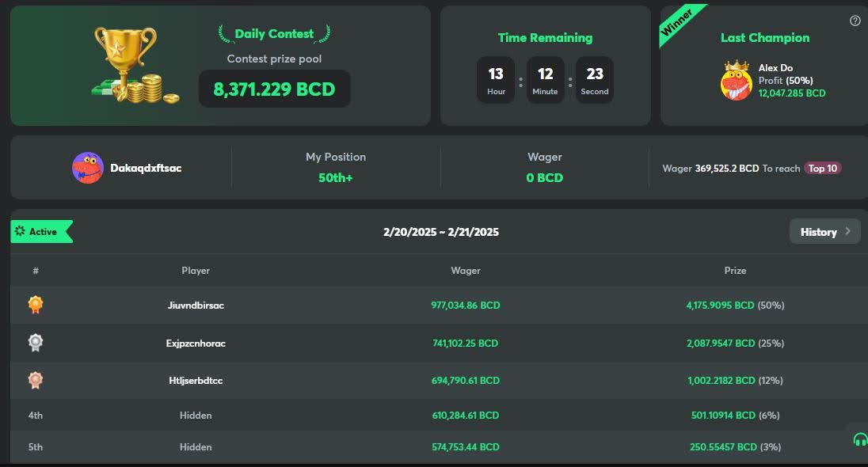
Task: Click the 8,371.229 BCD prize pool
Action: (274, 89)
